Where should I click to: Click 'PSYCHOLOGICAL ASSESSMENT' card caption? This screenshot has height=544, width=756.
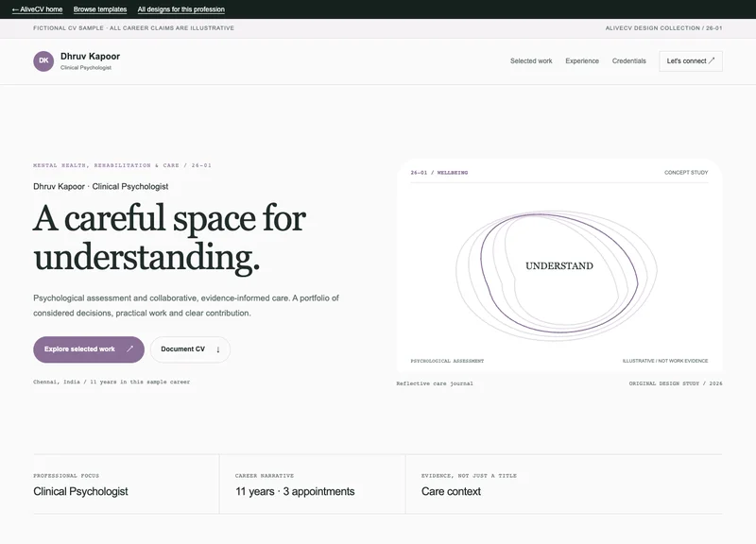447,361
